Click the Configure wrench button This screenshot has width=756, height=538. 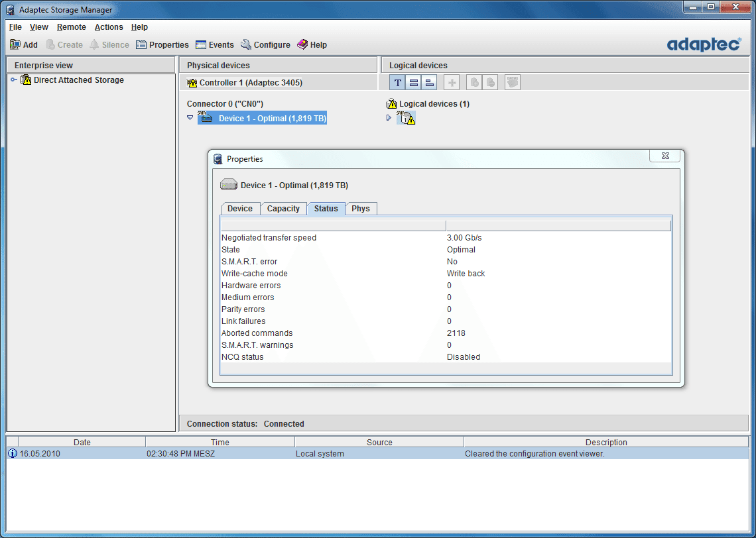click(266, 45)
